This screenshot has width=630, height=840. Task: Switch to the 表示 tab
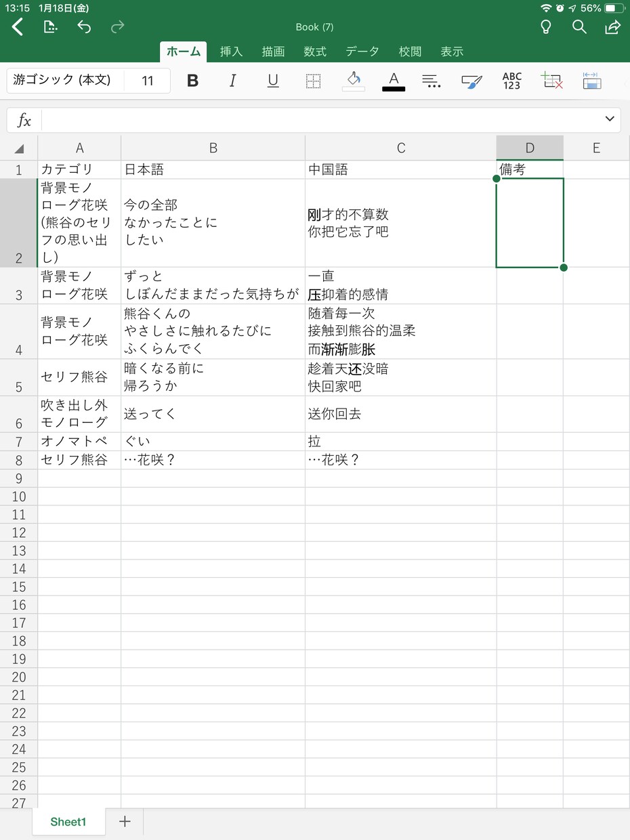coord(452,51)
